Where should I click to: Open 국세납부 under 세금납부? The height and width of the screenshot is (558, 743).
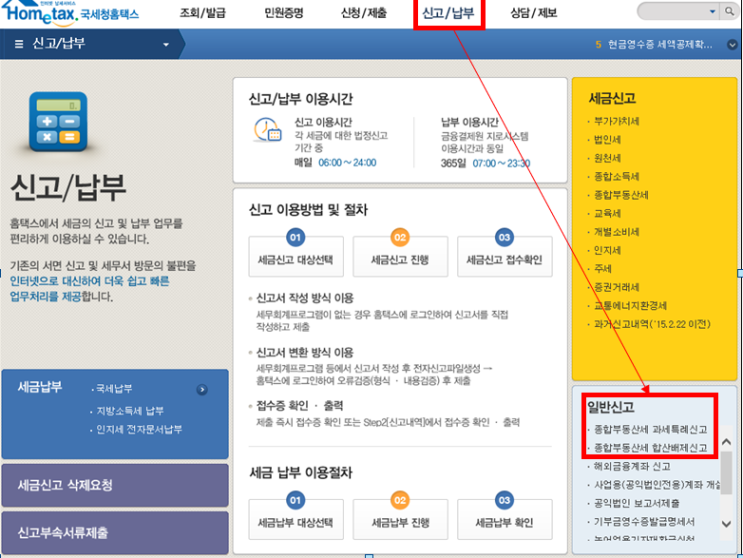[x=114, y=389]
